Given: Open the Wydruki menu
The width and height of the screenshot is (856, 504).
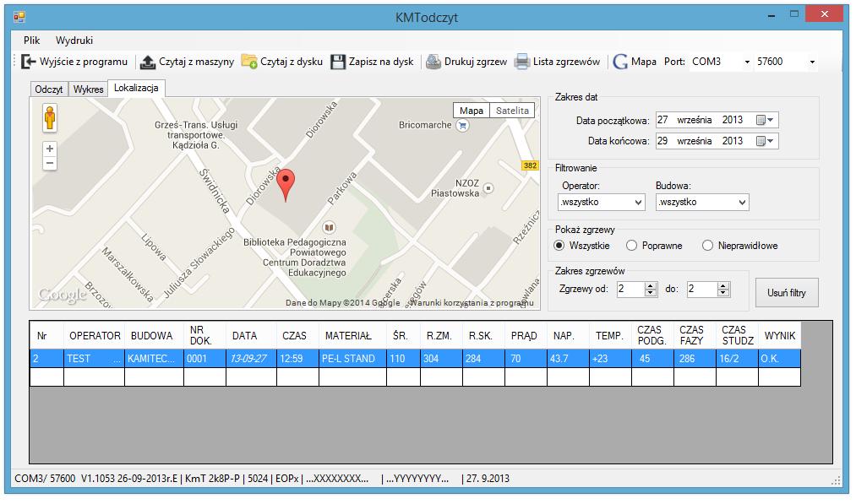Looking at the screenshot, I should tap(74, 41).
